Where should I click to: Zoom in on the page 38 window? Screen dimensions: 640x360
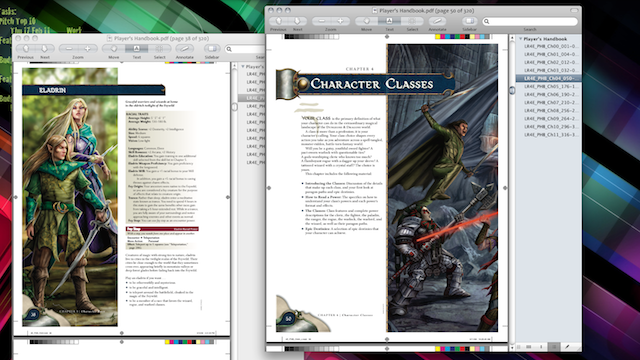(87, 49)
